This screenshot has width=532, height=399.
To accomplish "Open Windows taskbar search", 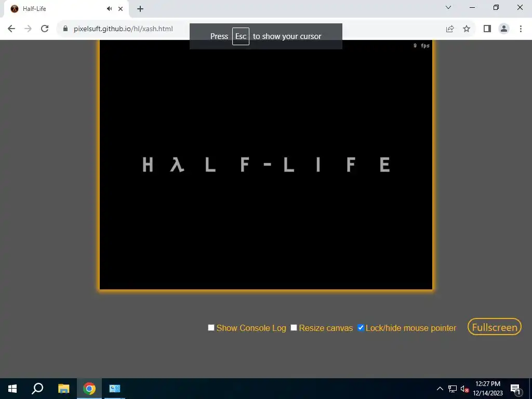I will click(37, 389).
